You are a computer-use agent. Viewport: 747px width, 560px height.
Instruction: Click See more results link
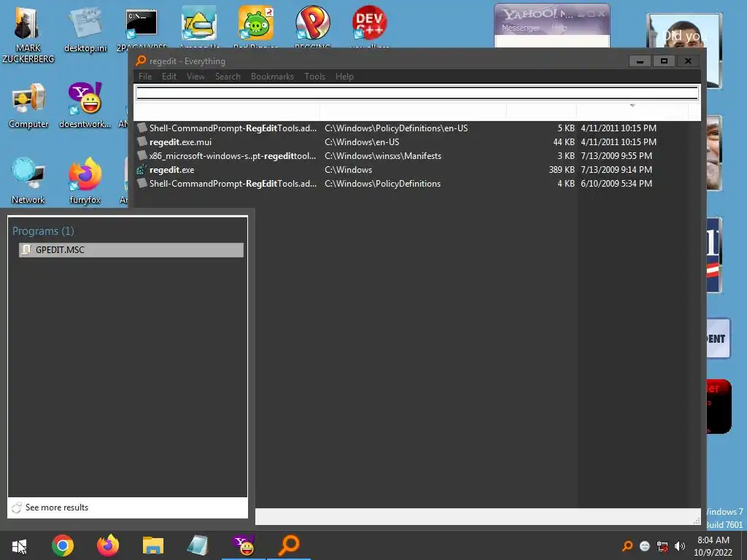[57, 507]
